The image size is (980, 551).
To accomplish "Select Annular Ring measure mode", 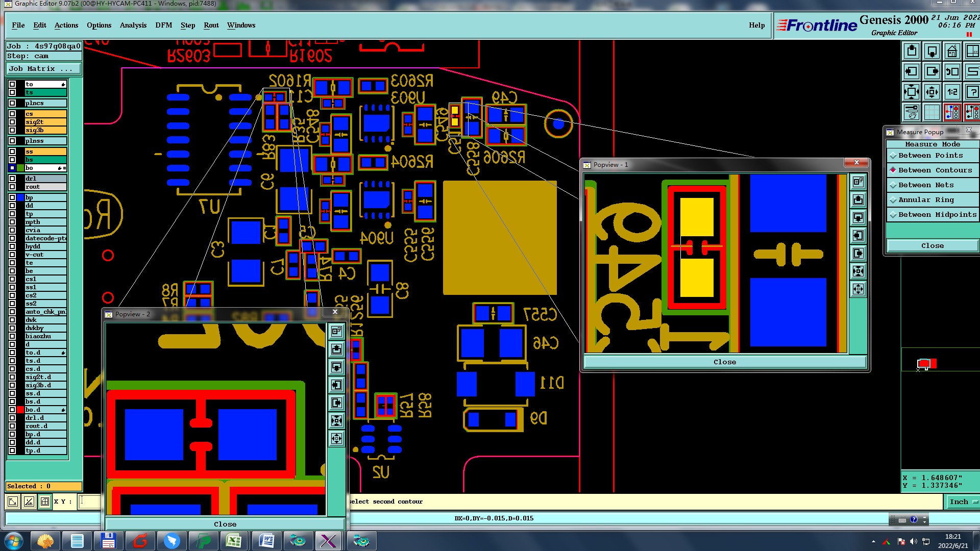I will [926, 200].
